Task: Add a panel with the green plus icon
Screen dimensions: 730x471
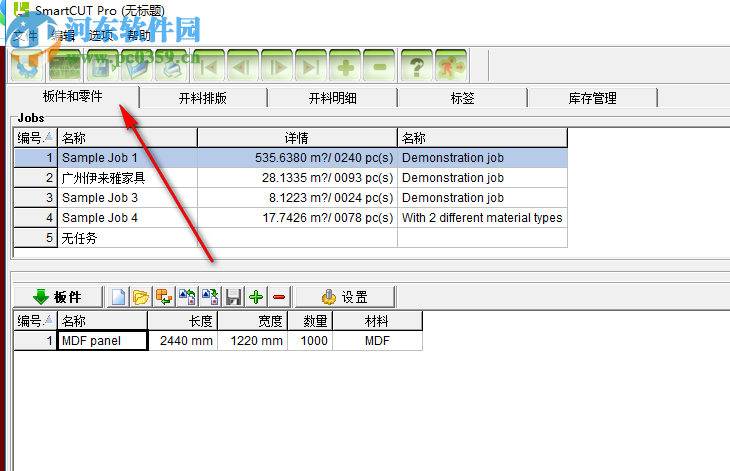Action: point(256,297)
